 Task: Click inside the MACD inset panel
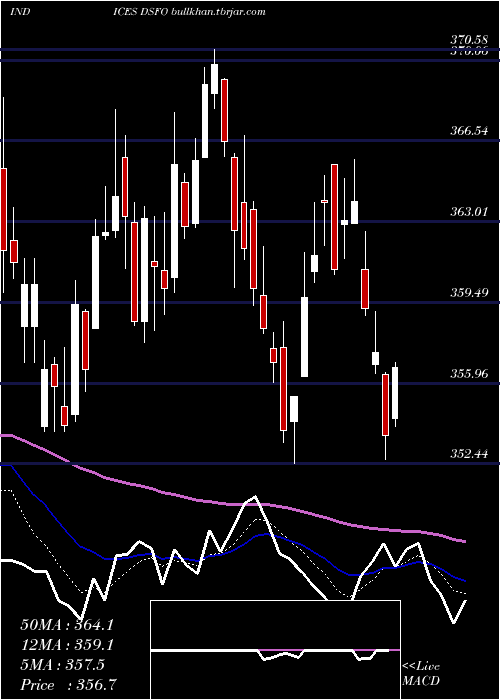[x=275, y=650]
